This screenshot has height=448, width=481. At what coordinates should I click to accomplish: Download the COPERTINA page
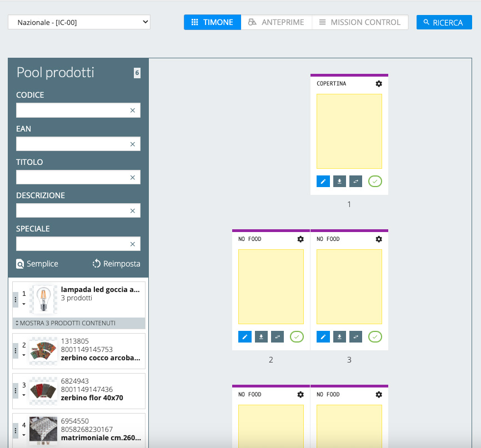tap(339, 182)
